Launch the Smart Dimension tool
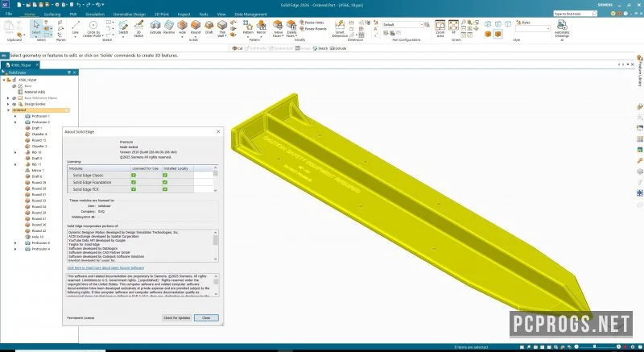This screenshot has height=352, width=644. (x=340, y=29)
